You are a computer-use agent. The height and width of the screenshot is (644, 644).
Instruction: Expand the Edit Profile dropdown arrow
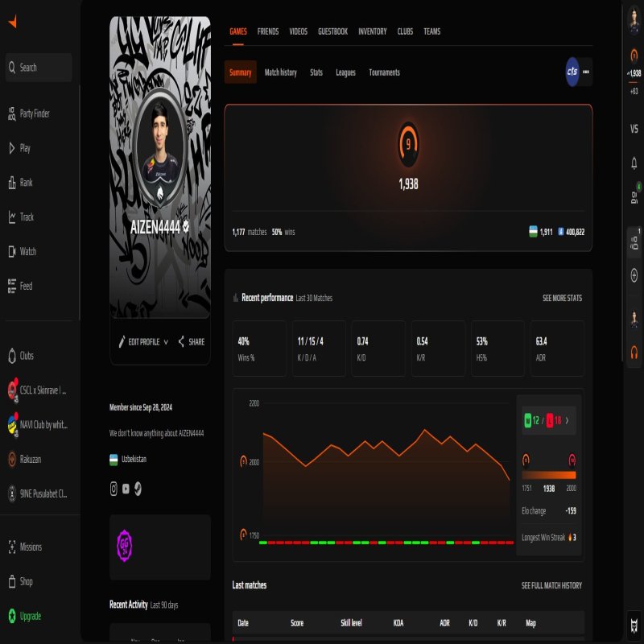167,342
